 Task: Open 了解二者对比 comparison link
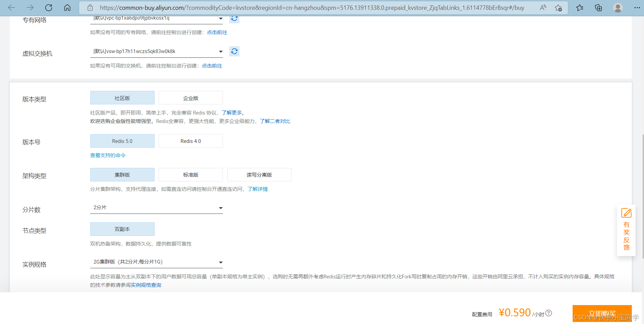click(275, 121)
